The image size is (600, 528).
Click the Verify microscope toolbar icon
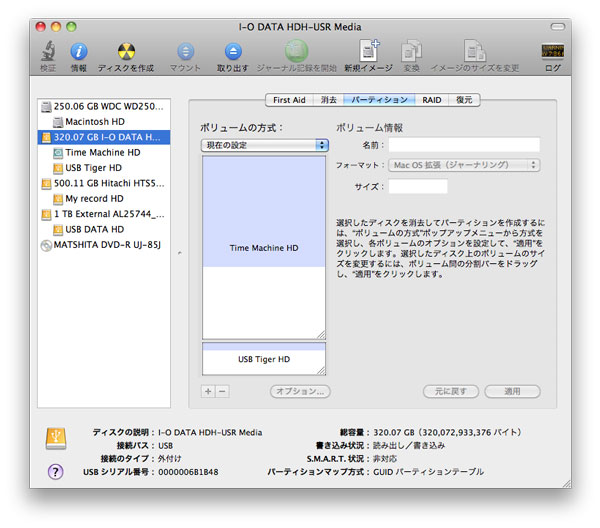48,51
